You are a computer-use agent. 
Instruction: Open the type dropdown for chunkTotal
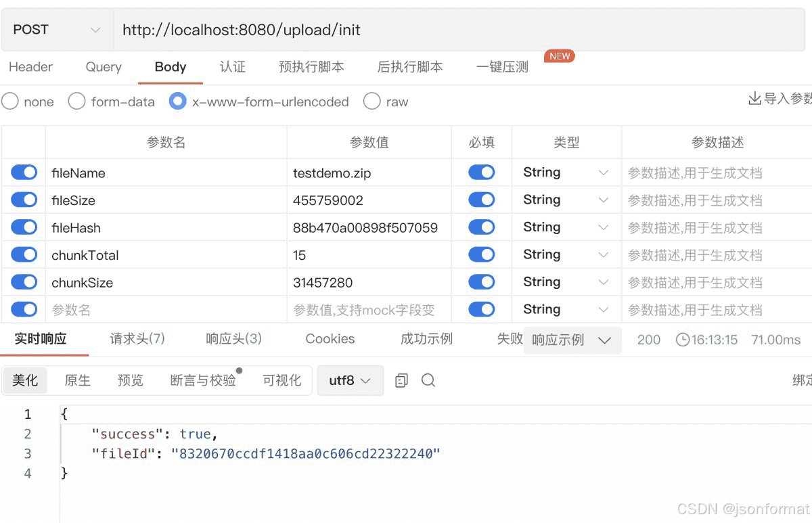(566, 254)
